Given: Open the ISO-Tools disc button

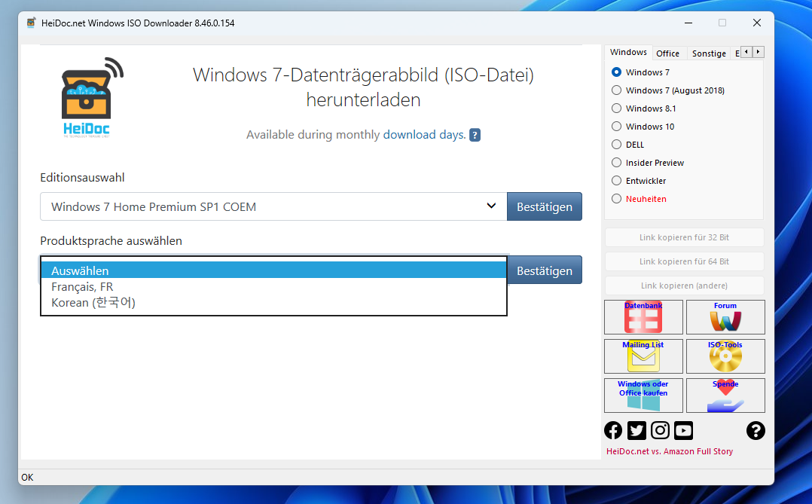Looking at the screenshot, I should (x=725, y=356).
